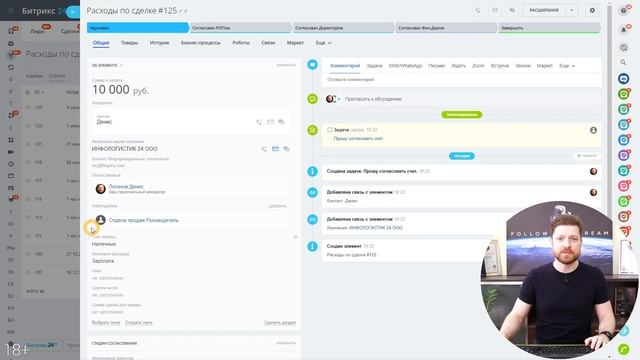
Task: Click the notifications bell in right sidebar
Action: pos(623,30)
